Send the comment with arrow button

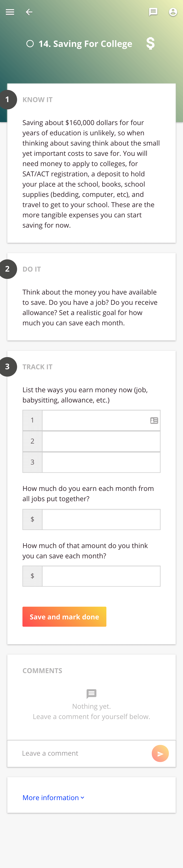160,753
